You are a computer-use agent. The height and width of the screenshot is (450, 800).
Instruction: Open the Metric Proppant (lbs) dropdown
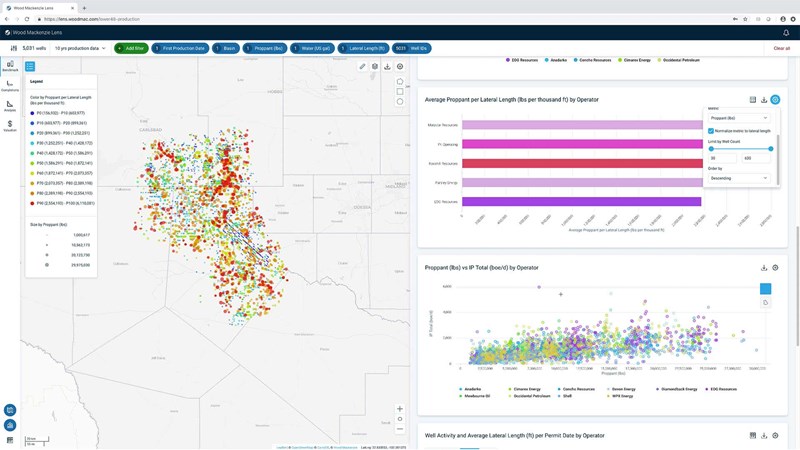(x=739, y=118)
